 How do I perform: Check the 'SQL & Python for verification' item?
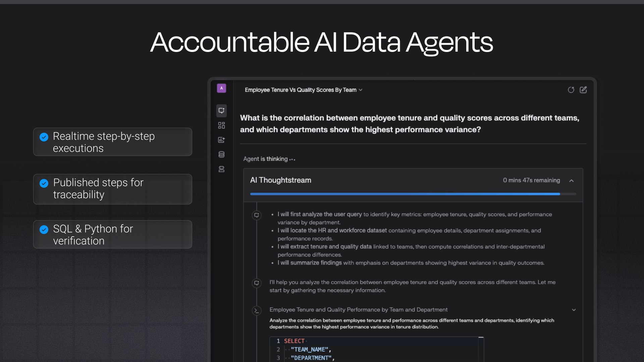click(x=44, y=230)
